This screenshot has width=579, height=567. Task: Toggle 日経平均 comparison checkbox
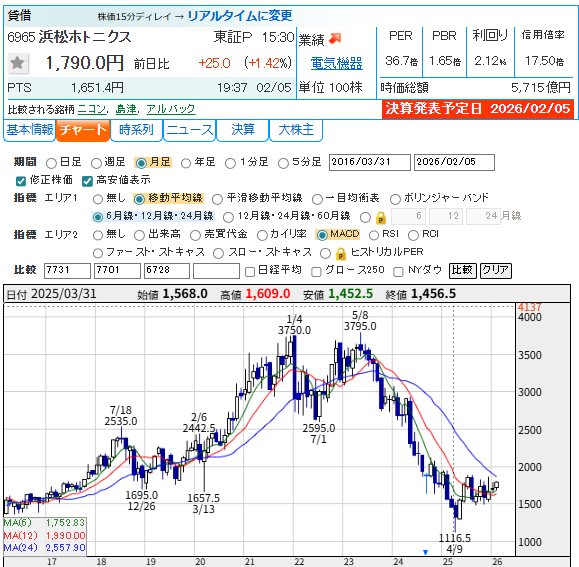point(250,272)
